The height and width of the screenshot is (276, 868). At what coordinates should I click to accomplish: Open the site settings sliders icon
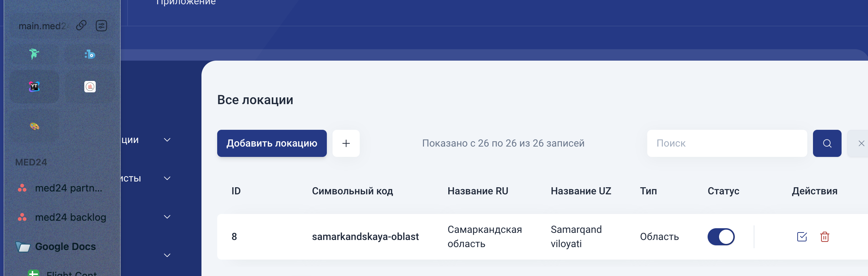coord(101,26)
